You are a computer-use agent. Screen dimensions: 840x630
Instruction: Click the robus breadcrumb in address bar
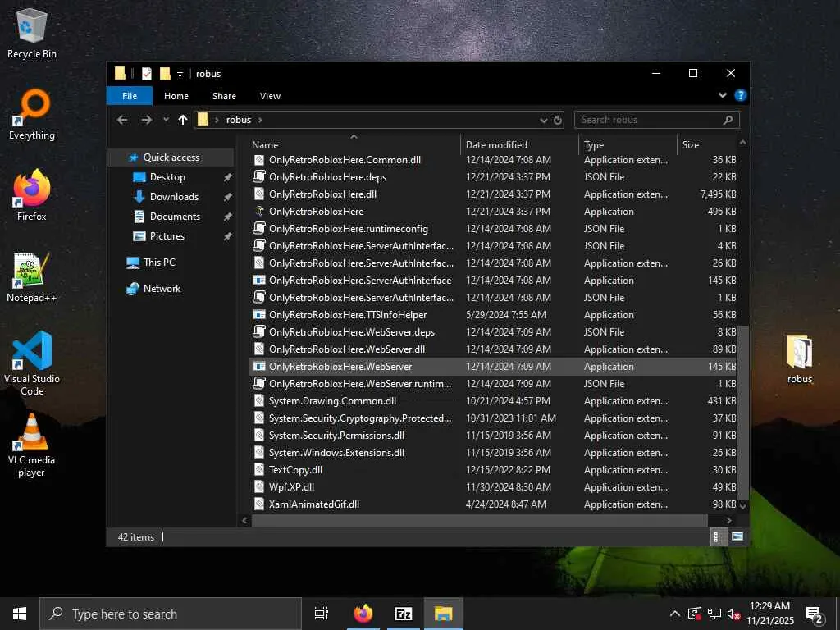pyautogui.click(x=239, y=120)
